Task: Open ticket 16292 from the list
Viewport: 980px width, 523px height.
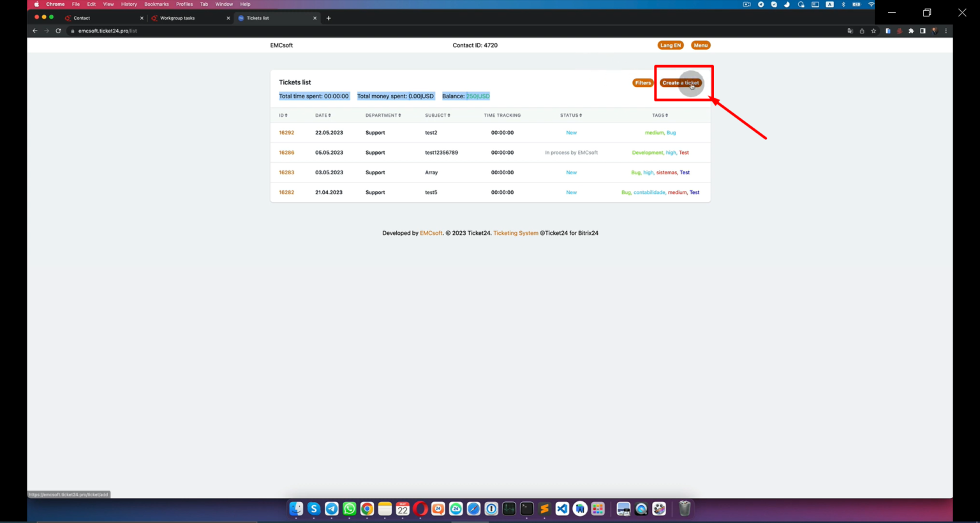Action: tap(286, 132)
